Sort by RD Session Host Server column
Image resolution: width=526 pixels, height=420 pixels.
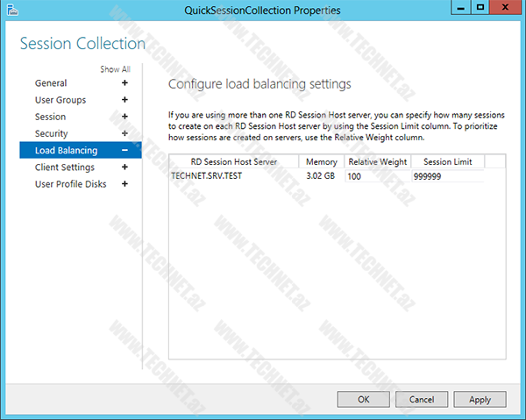[233, 161]
